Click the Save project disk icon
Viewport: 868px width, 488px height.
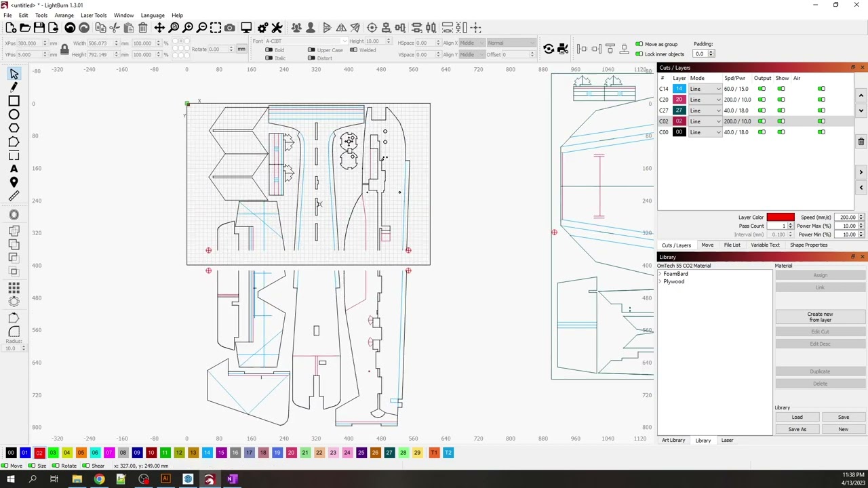[x=39, y=28]
